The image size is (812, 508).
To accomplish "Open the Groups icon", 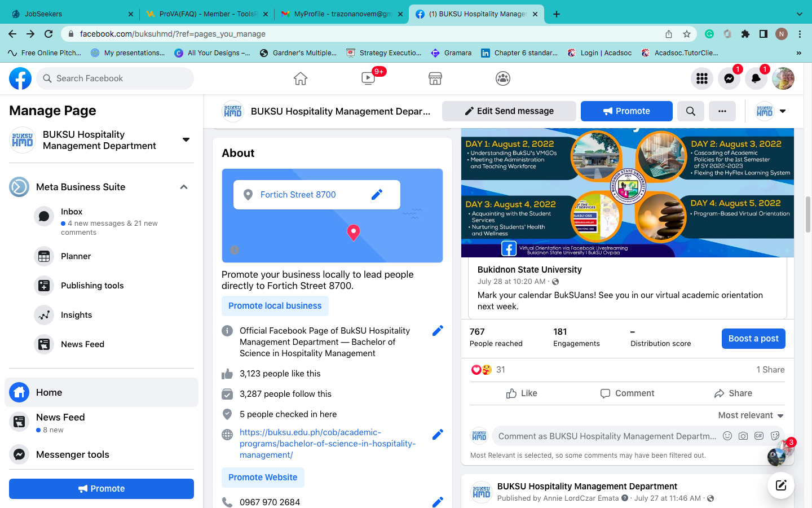I will point(503,78).
